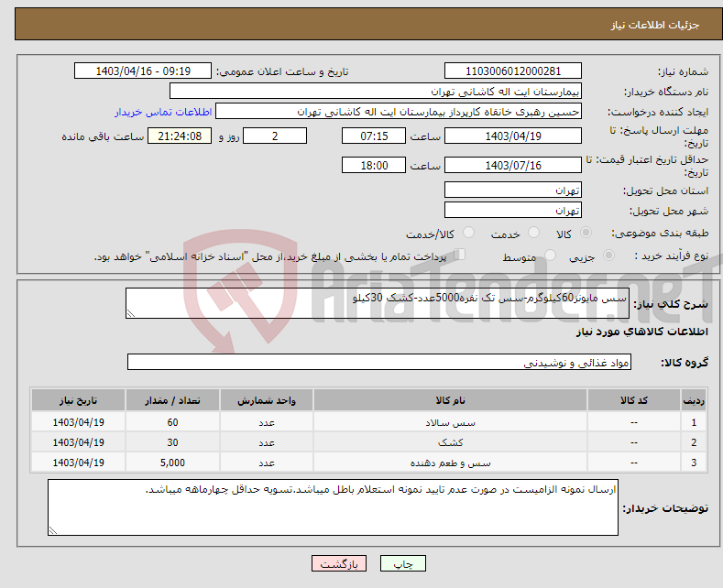Click the اطلاعات کالاهای مورد نیاز heading
Viewport: 723px width, 588px height.
(x=641, y=332)
